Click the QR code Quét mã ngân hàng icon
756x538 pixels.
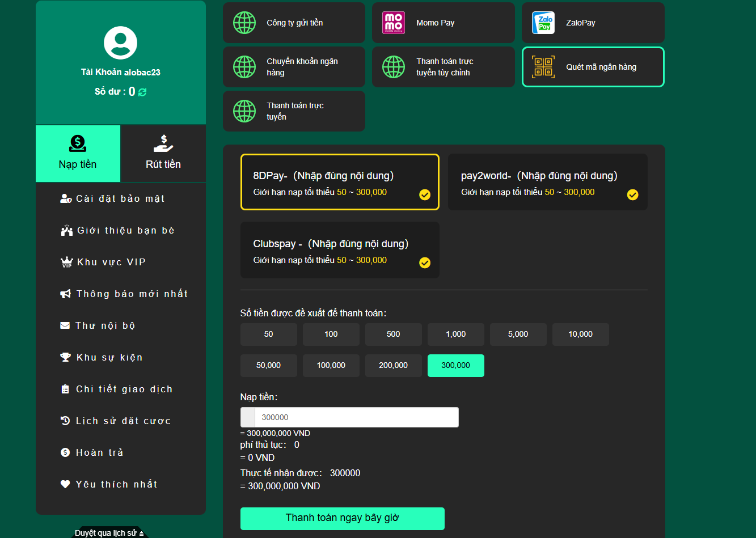click(x=543, y=67)
